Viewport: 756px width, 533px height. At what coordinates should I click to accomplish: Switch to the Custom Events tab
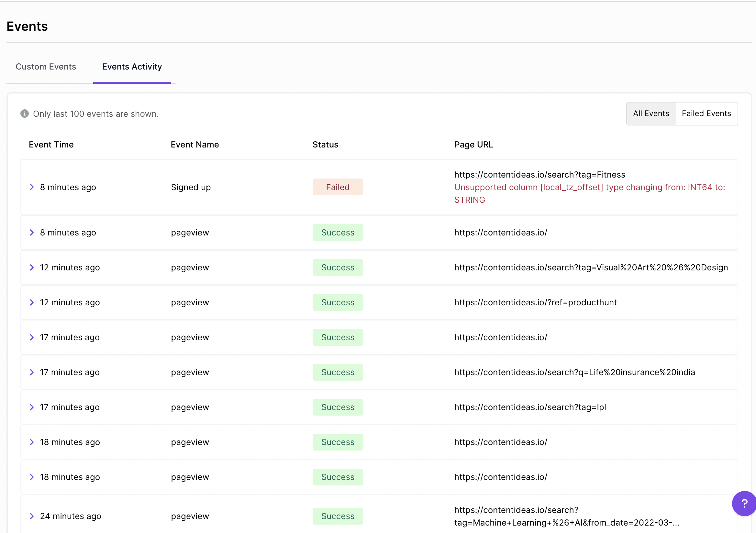click(x=46, y=66)
